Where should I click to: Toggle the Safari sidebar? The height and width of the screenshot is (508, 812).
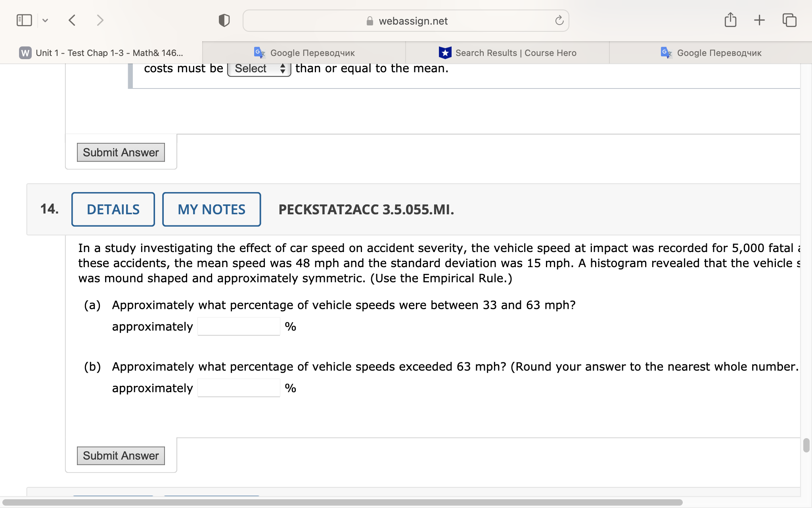[x=24, y=19]
